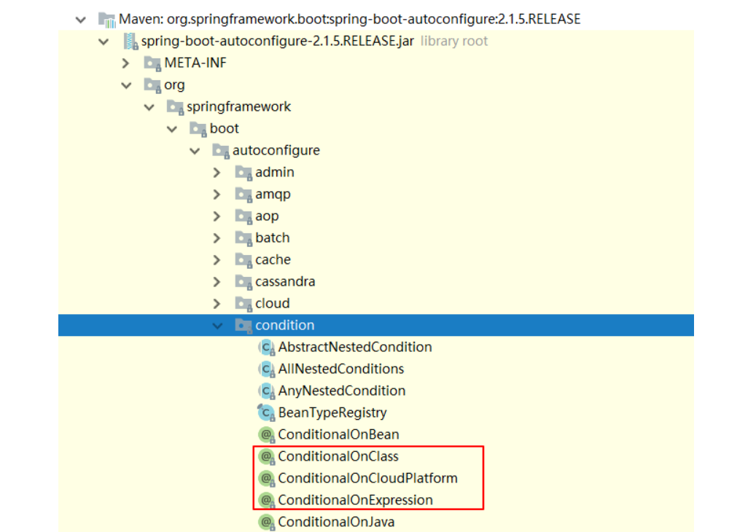Image resolution: width=756 pixels, height=532 pixels.
Task: Click the boot package folder icon
Action: click(198, 129)
